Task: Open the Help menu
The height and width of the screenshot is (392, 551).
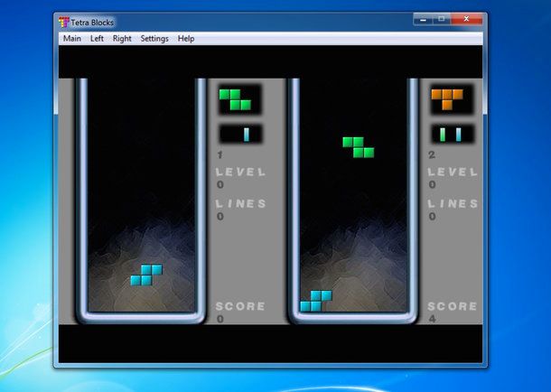Action: [x=186, y=38]
